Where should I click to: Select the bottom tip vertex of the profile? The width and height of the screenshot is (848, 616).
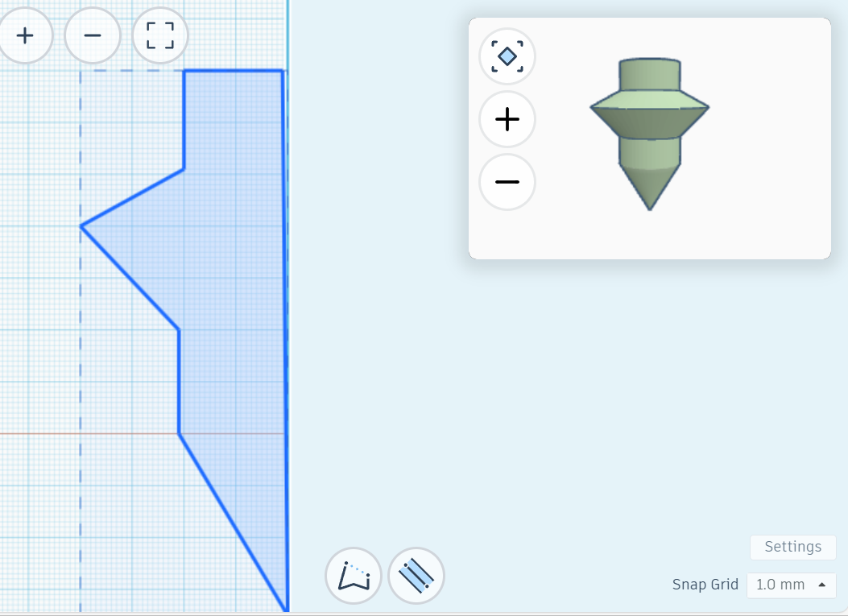286,610
